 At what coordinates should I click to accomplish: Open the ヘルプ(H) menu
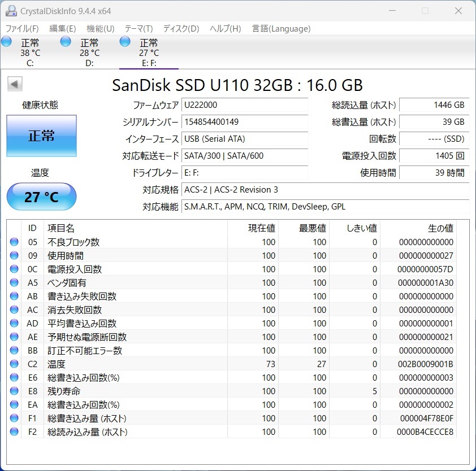[x=226, y=29]
